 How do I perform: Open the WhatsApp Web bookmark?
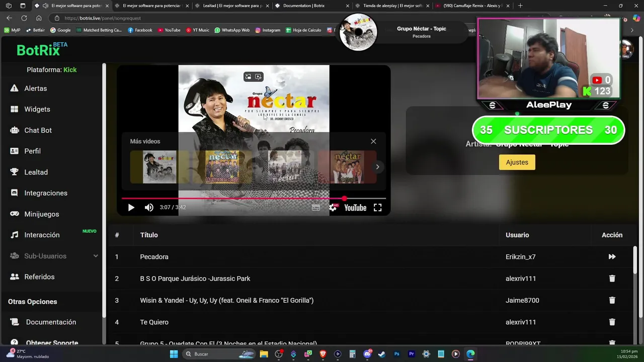232,30
